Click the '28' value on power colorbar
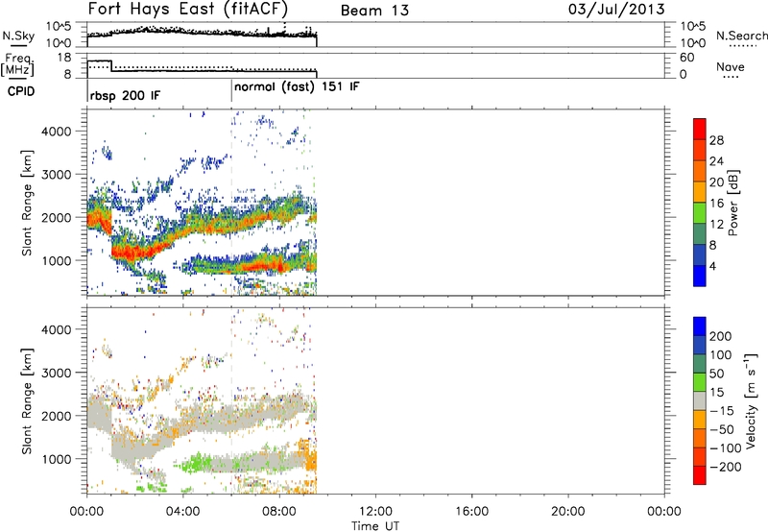Image resolution: width=768 pixels, height=532 pixels. click(716, 140)
